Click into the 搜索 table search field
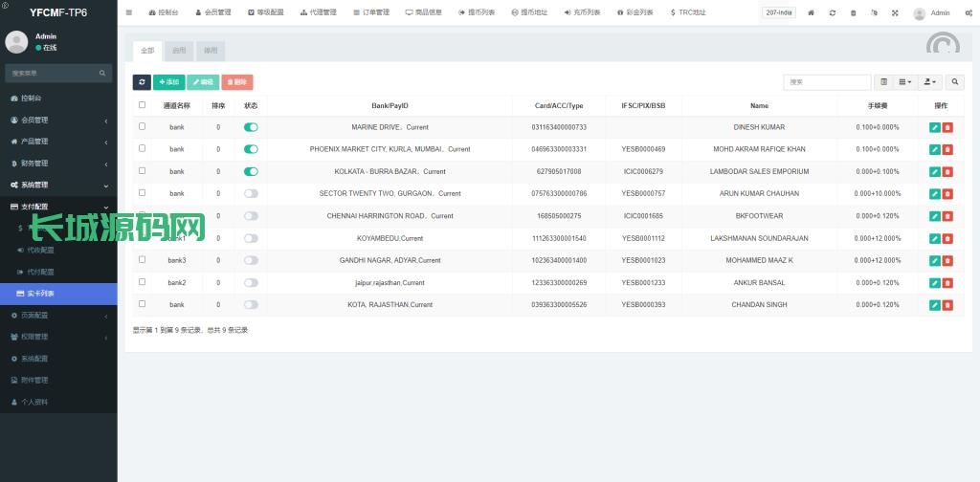 826,82
